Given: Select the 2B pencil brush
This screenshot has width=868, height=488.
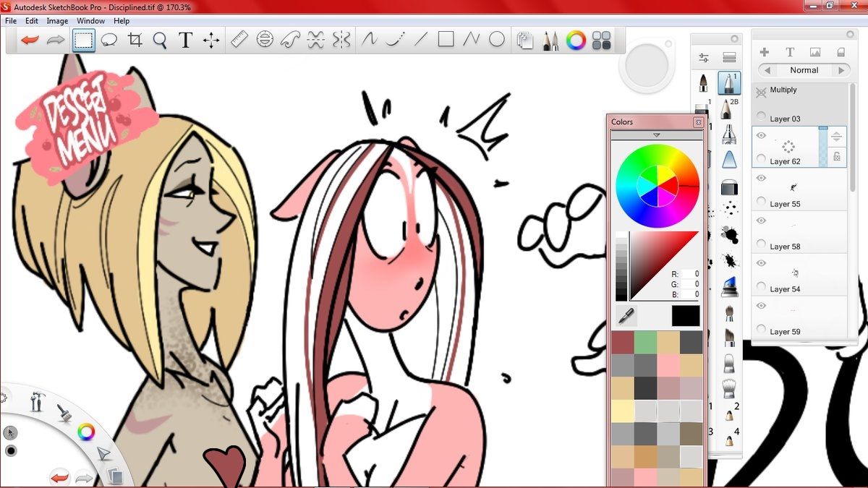Looking at the screenshot, I should 728,108.
